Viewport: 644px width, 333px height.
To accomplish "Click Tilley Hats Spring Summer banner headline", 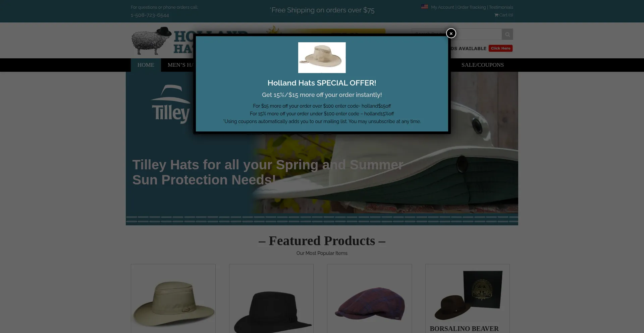I will pos(268,172).
